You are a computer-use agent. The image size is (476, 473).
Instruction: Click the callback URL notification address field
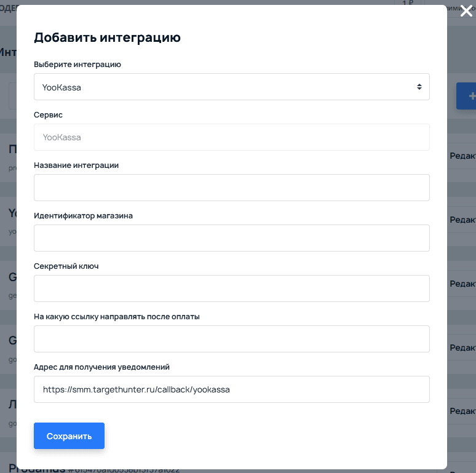tap(231, 389)
